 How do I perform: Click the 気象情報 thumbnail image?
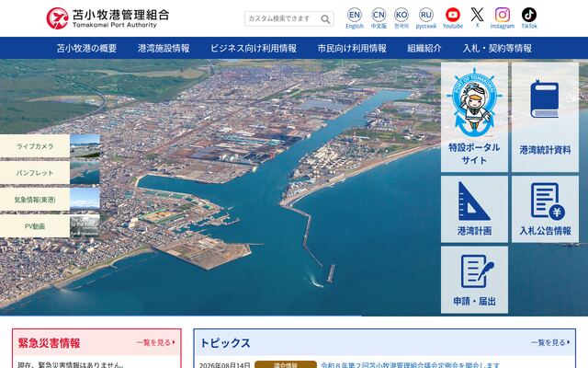[85, 200]
